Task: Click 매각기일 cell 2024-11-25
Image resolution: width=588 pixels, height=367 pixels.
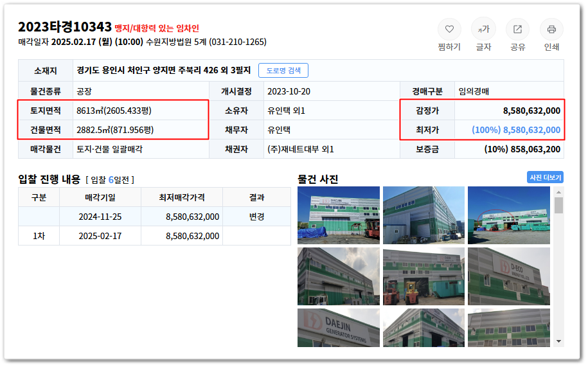Action: [x=100, y=217]
